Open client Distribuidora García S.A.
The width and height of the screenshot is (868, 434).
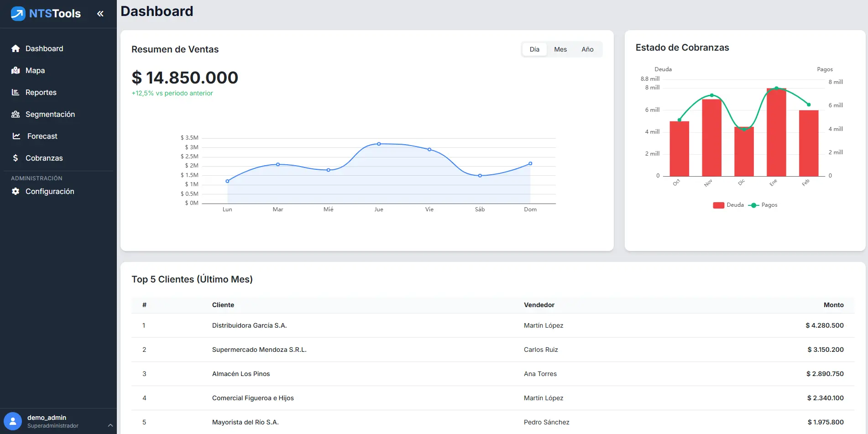(249, 325)
